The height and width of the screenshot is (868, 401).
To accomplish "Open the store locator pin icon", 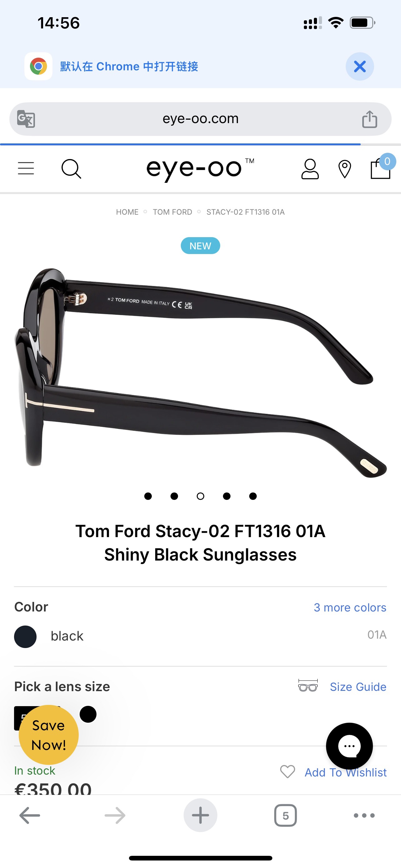I will pos(344,169).
